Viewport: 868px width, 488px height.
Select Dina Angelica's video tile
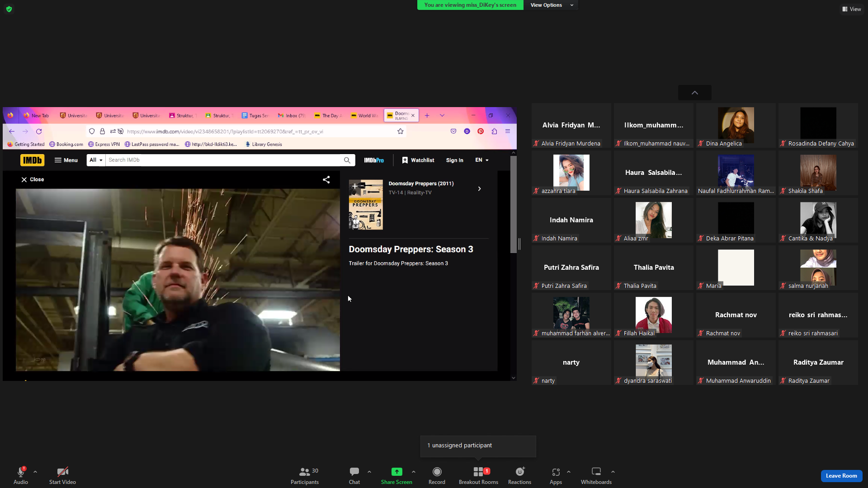pyautogui.click(x=736, y=125)
